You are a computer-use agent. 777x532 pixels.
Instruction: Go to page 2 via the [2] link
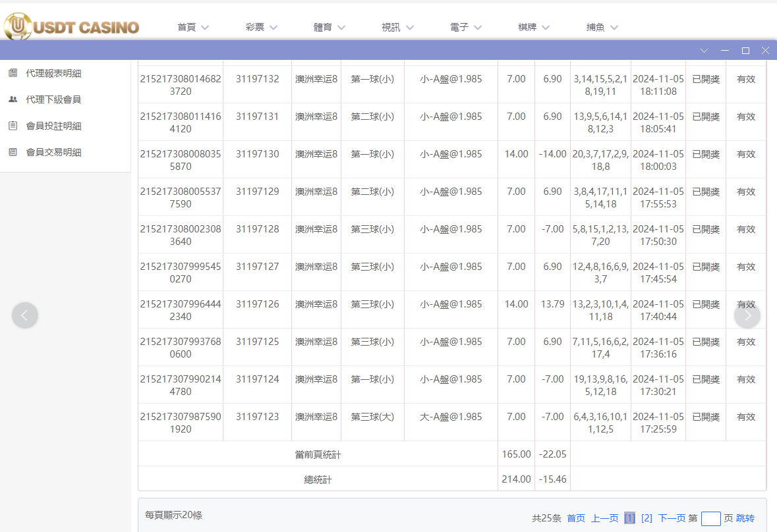[x=647, y=518]
